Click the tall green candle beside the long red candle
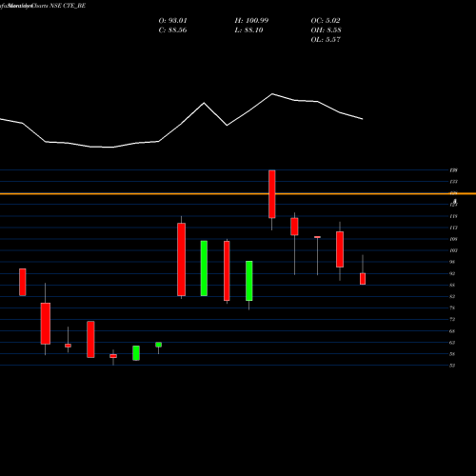The width and height of the screenshot is (476, 476). pos(204,268)
